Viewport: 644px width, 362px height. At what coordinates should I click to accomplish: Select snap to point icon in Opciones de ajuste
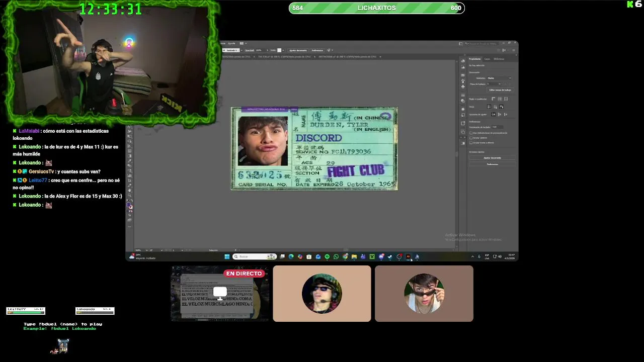[x=494, y=115]
